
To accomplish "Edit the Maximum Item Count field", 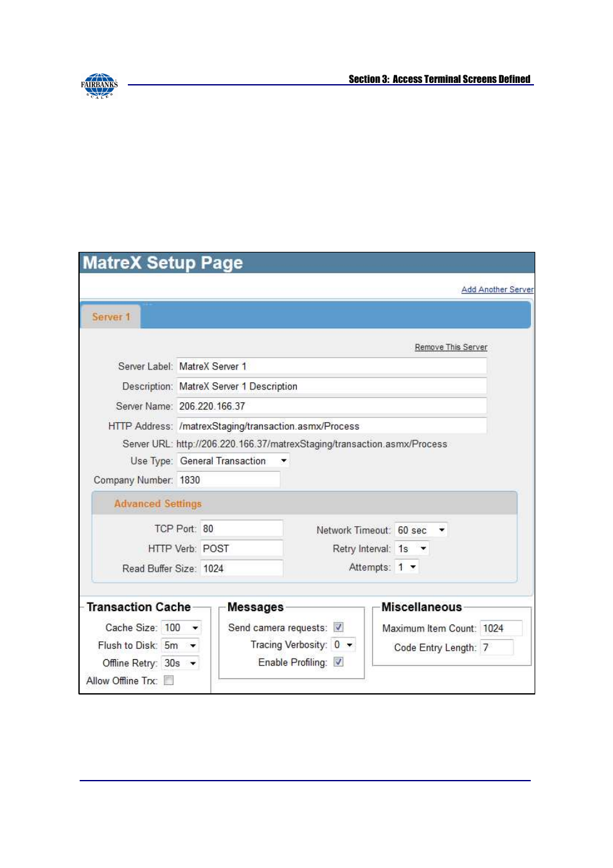I will coord(501,628).
